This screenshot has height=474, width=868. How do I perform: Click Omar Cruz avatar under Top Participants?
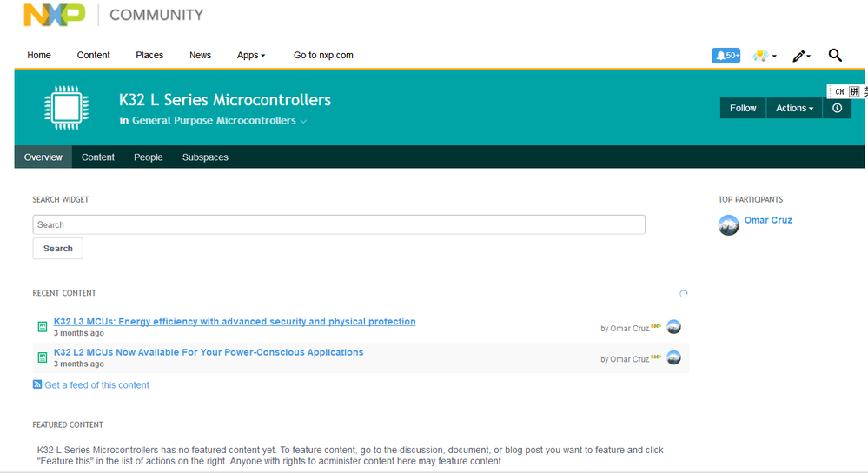(728, 225)
